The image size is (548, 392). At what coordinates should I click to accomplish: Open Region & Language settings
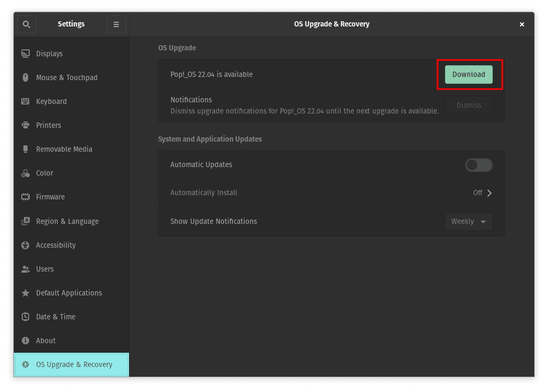tap(71, 221)
